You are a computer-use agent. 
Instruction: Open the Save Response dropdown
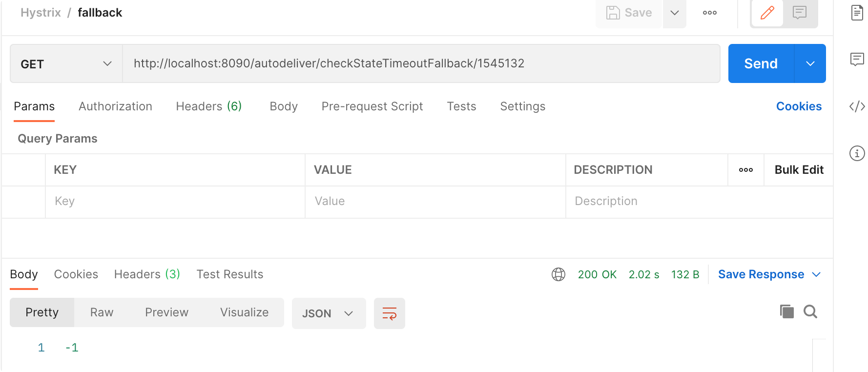pos(769,274)
